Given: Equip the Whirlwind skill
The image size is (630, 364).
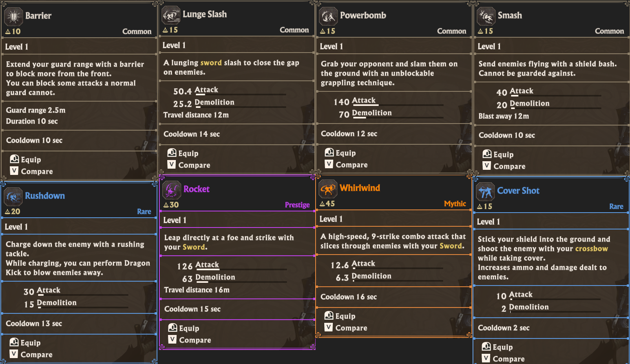Looking at the screenshot, I should 340,316.
